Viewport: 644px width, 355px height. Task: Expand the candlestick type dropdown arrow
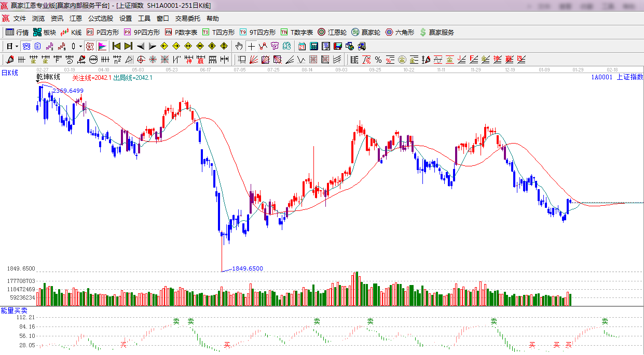tap(80, 46)
